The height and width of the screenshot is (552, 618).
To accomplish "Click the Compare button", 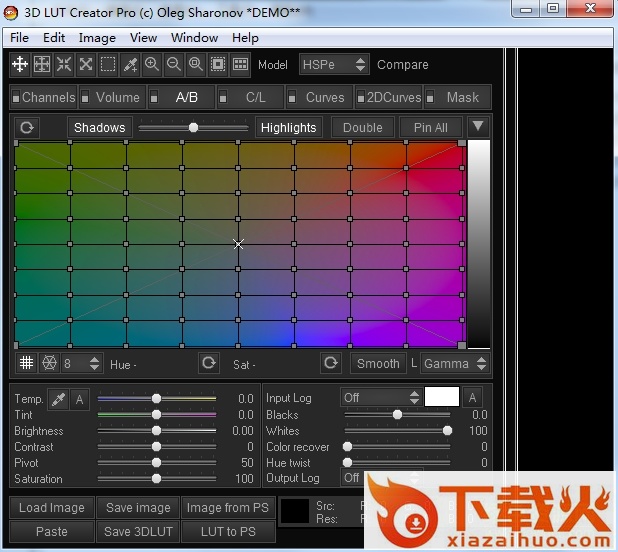I will (x=402, y=65).
